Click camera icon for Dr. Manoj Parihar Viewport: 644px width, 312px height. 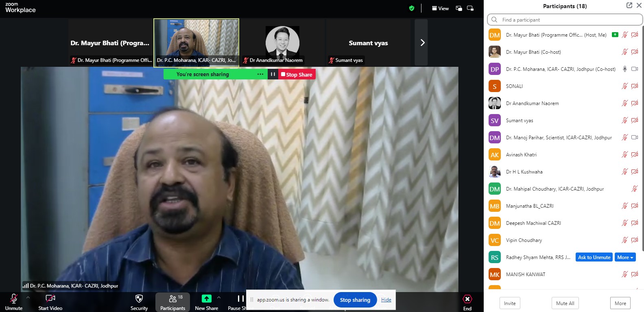(x=635, y=137)
